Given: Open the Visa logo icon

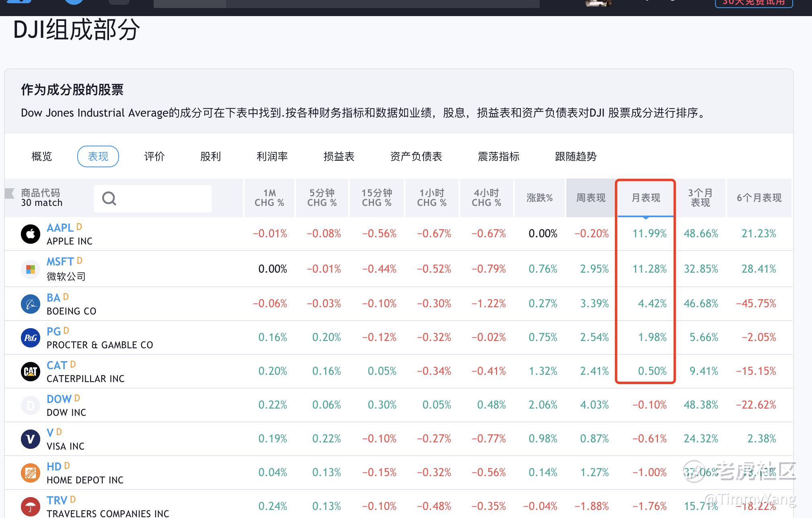Looking at the screenshot, I should (x=31, y=439).
